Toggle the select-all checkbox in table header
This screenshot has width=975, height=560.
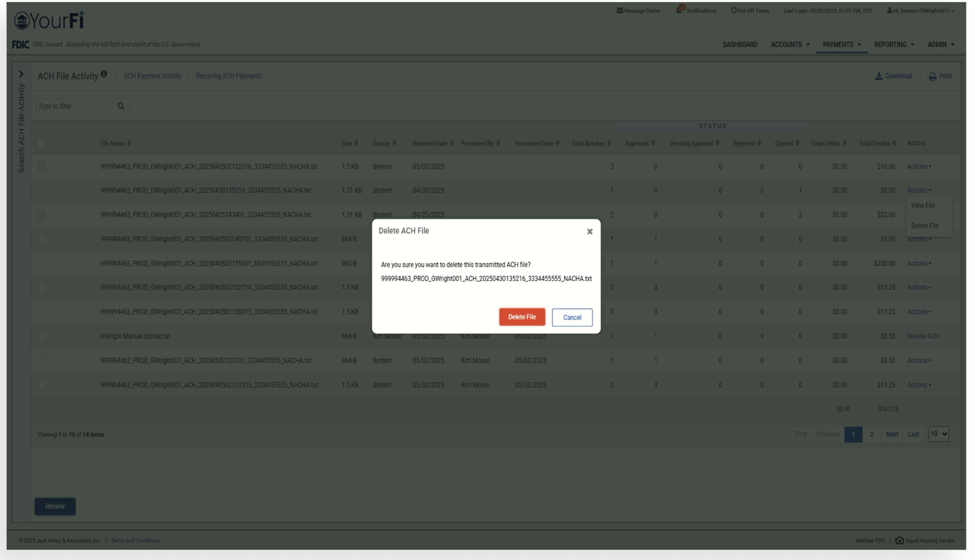point(41,143)
